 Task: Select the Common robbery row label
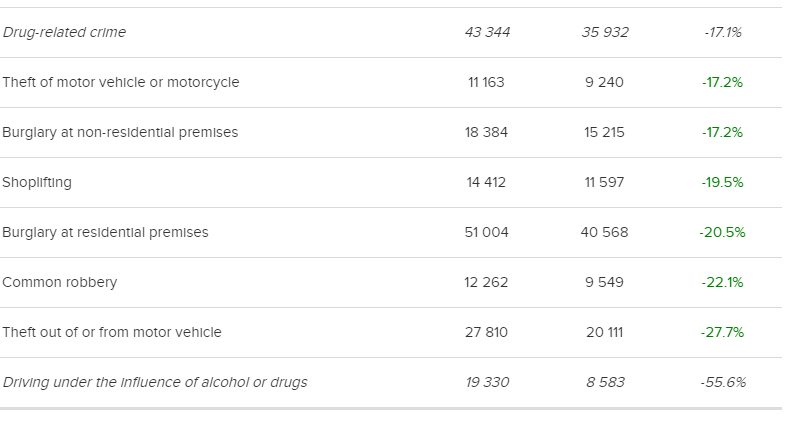pos(60,282)
